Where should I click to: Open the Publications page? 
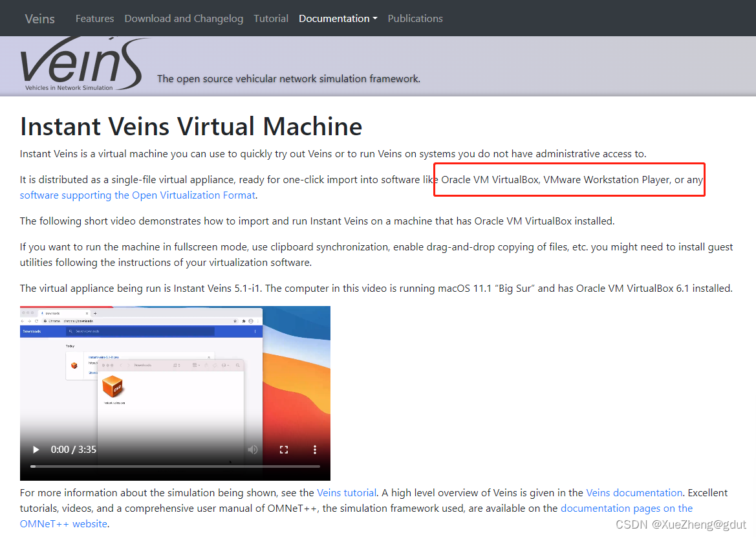click(x=415, y=18)
